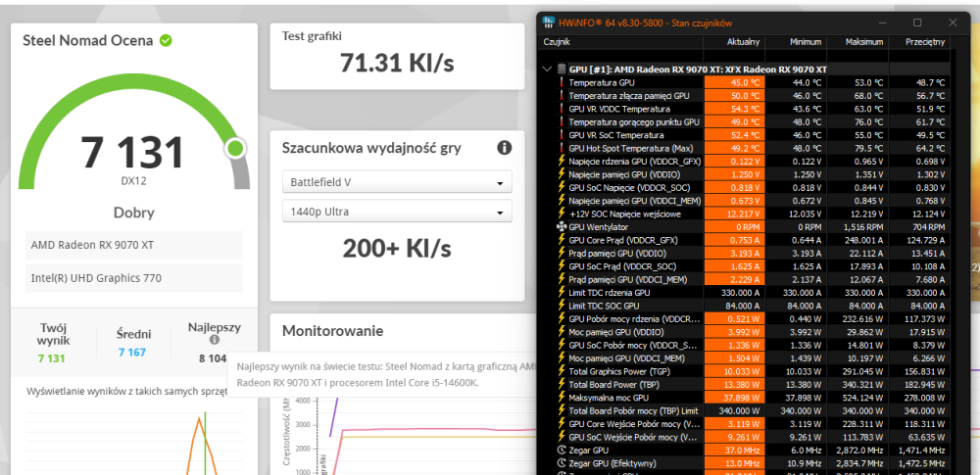Click lightning icon beside +12V SOC Napięcie wejściowe
The height and width of the screenshot is (475, 980).
tap(562, 214)
